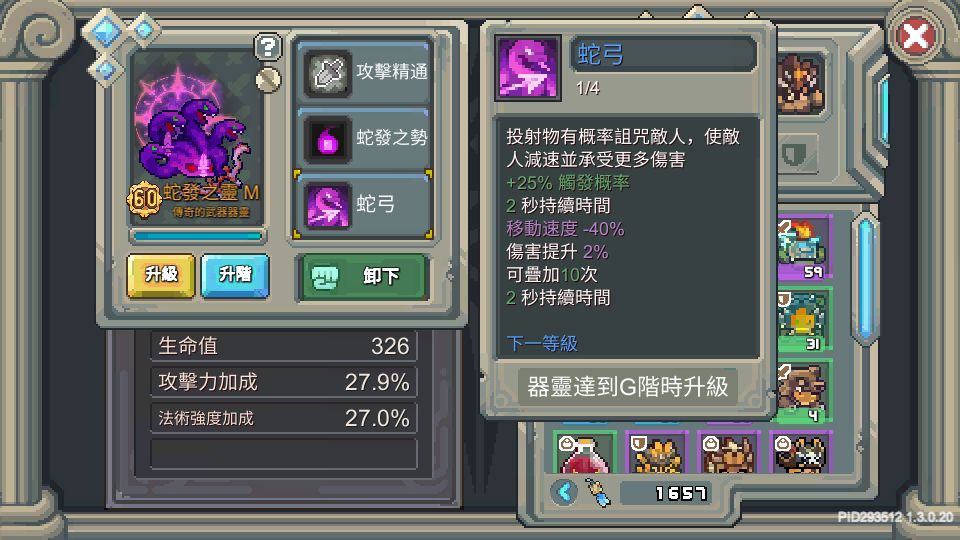Viewport: 960px width, 540px height.
Task: Click the hydra spirit portrait 蛇發之靈
Action: (197, 136)
